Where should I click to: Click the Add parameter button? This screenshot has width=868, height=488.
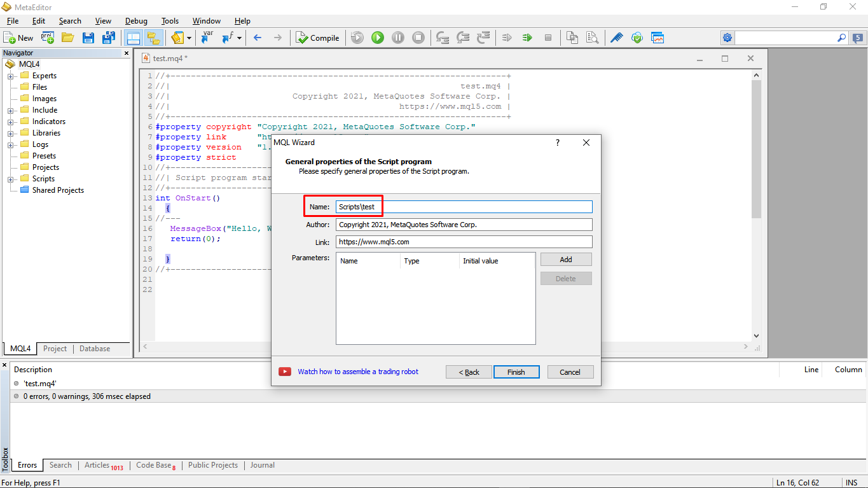[x=565, y=260]
